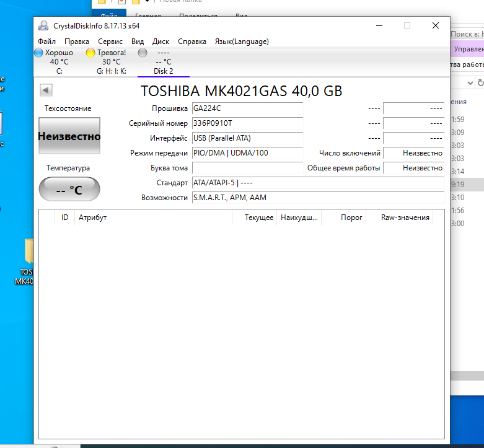Image resolution: width=484 pixels, height=448 pixels.
Task: Click the Техсостояние label
Action: pos(68,108)
